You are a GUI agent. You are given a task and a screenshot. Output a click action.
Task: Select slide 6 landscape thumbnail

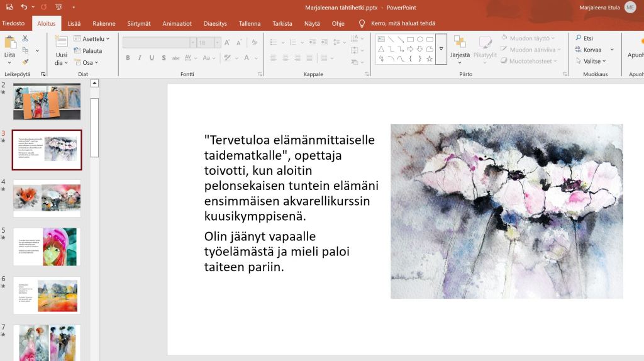point(47,296)
